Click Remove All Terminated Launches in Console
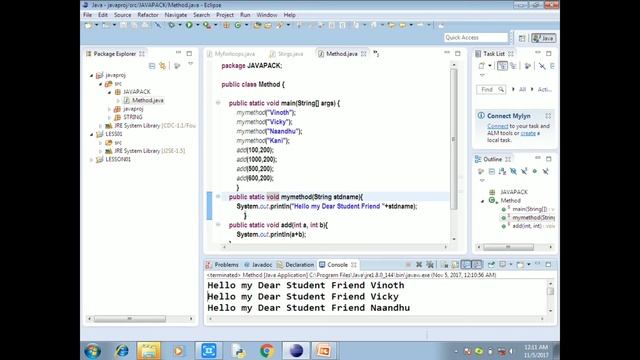The image size is (640, 360). 430,265
